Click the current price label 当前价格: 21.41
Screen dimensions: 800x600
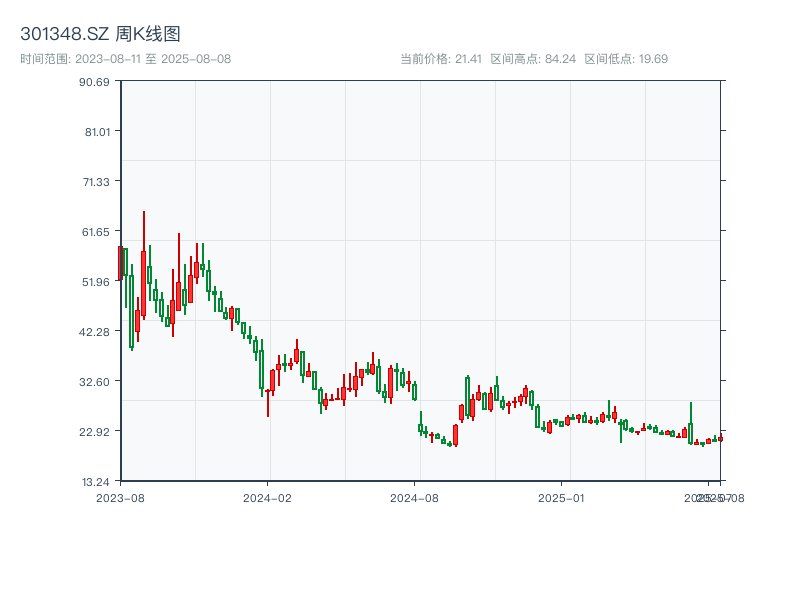point(441,59)
